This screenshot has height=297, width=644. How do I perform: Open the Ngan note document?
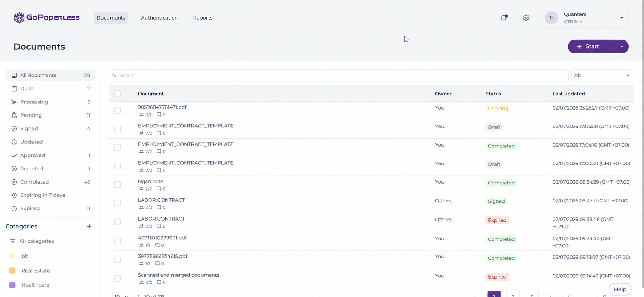[151, 181]
